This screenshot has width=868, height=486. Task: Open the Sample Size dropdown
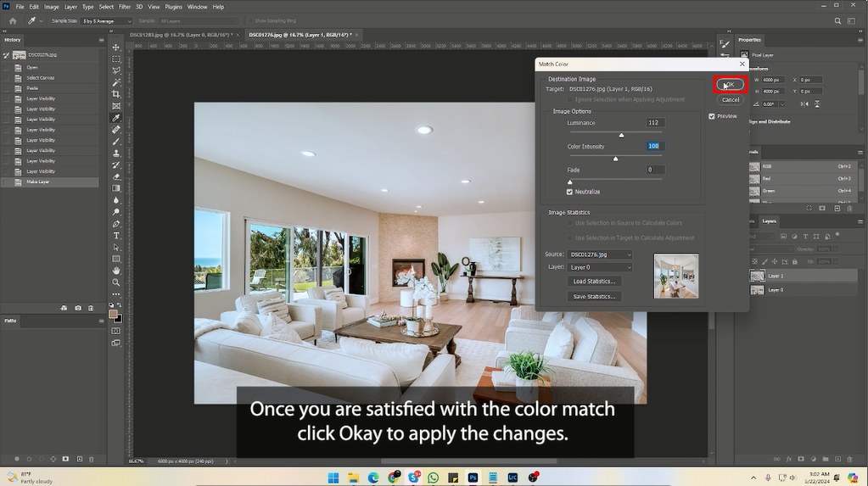pos(106,21)
